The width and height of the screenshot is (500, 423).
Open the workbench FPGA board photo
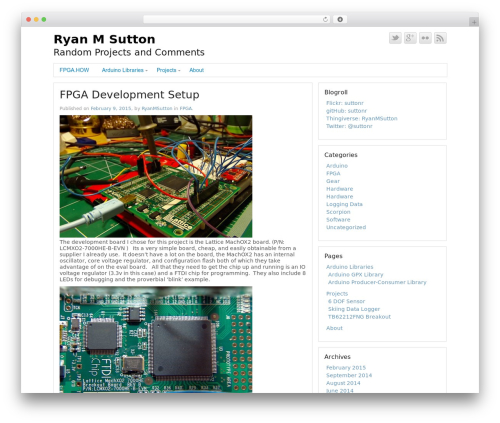(x=156, y=176)
